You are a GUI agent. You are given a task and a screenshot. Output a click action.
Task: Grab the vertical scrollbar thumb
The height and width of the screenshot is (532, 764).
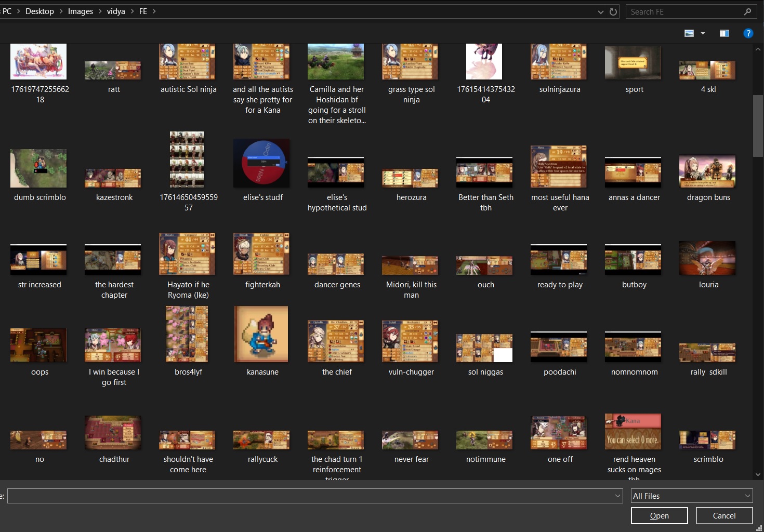758,126
